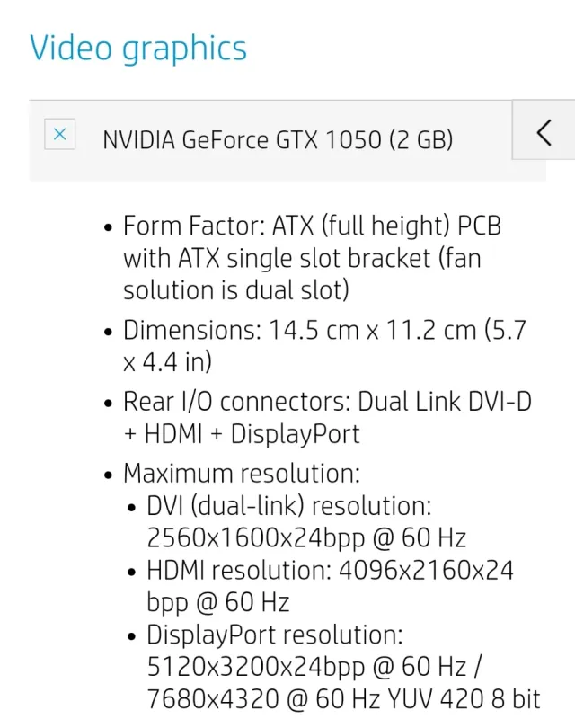Viewport: 575px width, 728px height.
Task: Click the 2560x1600x24bpp @ 60 Hz value
Action: 306,537
